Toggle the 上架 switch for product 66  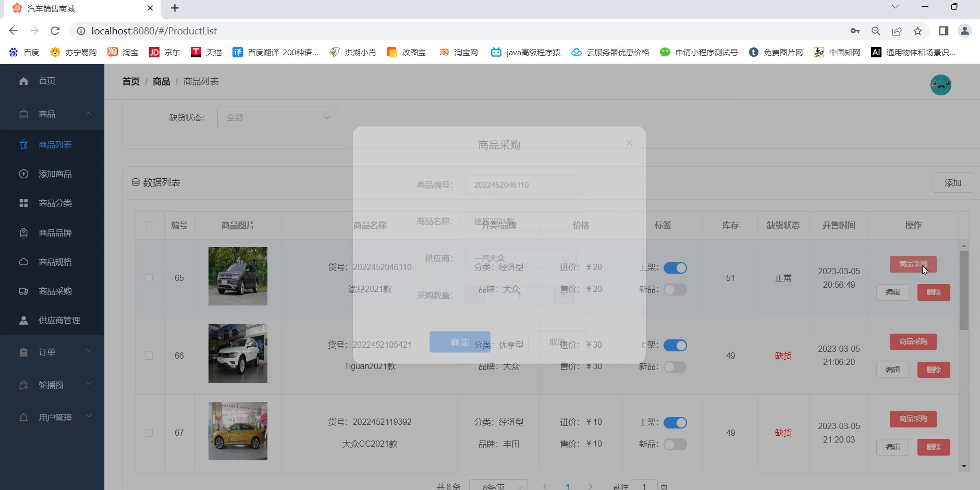pos(675,345)
